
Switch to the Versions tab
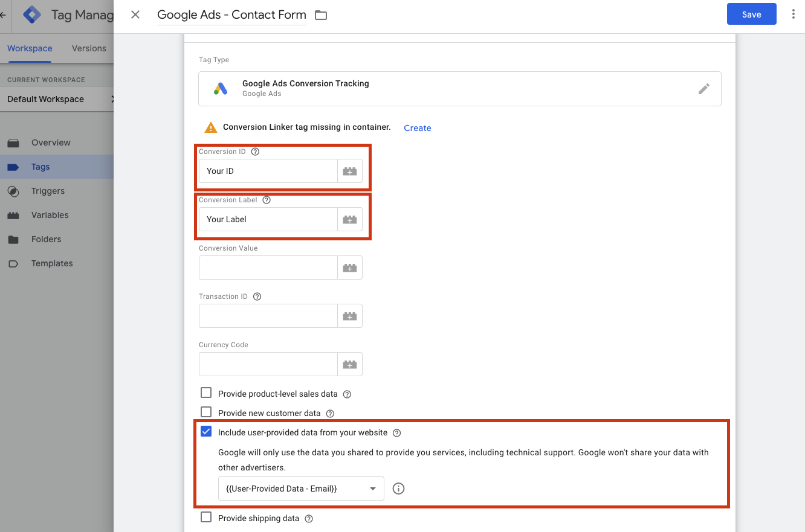pos(89,48)
